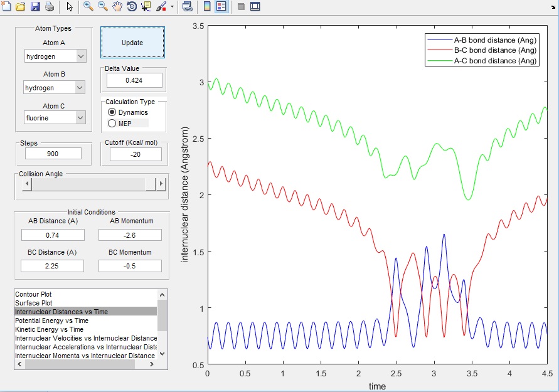The image size is (559, 392).
Task: Click the Steps input field
Action: pyautogui.click(x=53, y=154)
